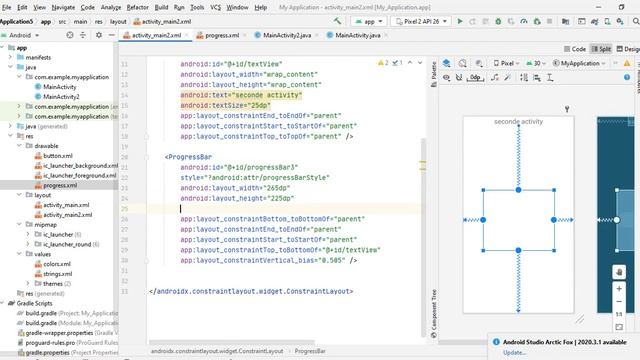
Task: Open the Profiler gauge icon in toolbar
Action: [524, 21]
